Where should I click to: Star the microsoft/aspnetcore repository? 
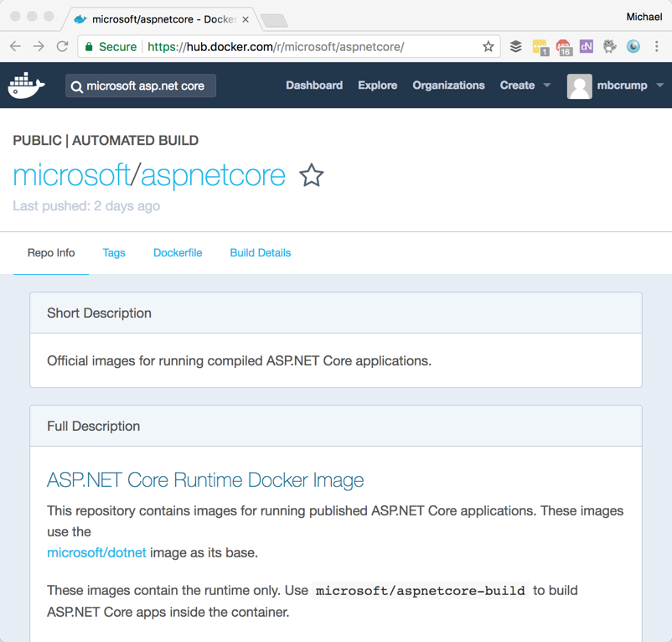312,175
